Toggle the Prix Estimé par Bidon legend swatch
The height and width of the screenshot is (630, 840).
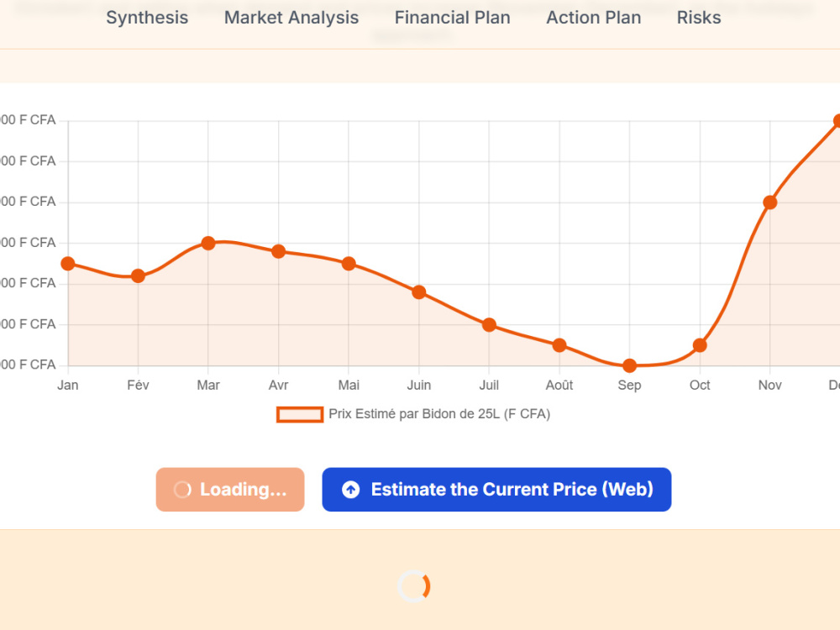tap(300, 415)
